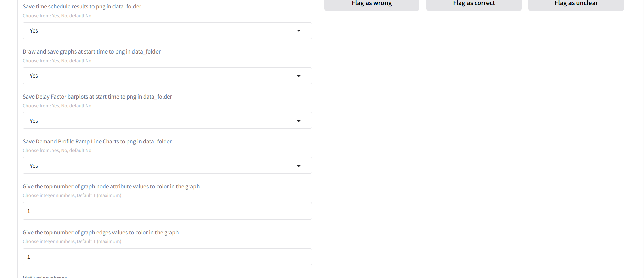The height and width of the screenshot is (278, 644).
Task: Click the Flag as correct button
Action: click(x=474, y=5)
